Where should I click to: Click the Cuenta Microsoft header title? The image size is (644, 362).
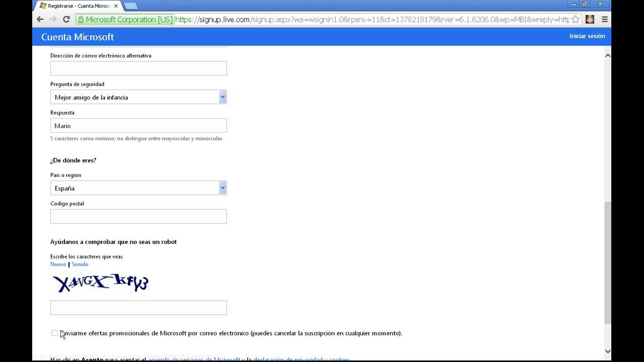coord(77,37)
